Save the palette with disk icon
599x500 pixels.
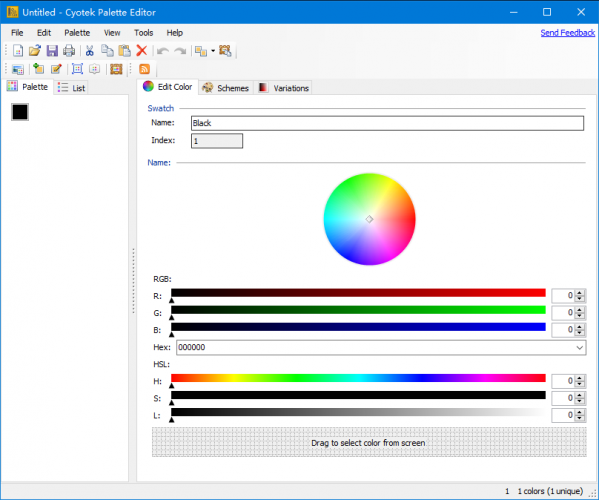[52, 50]
